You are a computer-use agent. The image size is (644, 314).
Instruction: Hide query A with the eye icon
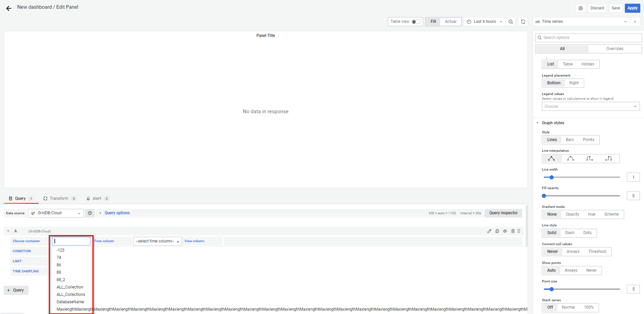pyautogui.click(x=505, y=231)
